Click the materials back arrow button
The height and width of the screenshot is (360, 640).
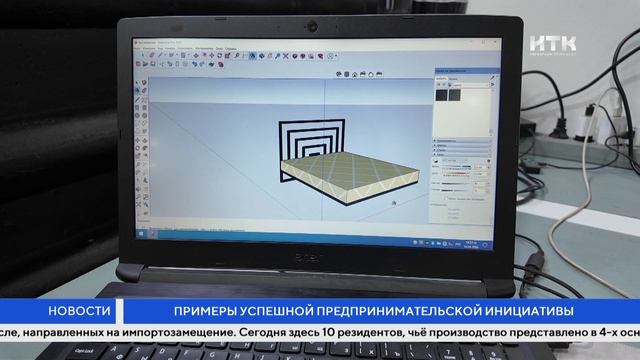point(438,84)
